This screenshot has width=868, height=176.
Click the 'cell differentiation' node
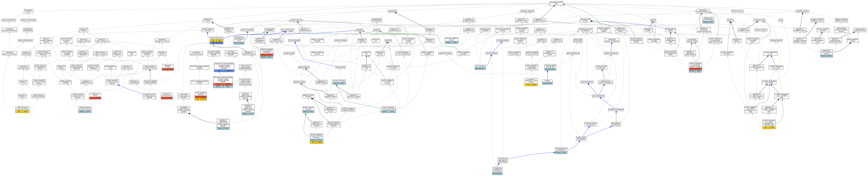(503, 40)
